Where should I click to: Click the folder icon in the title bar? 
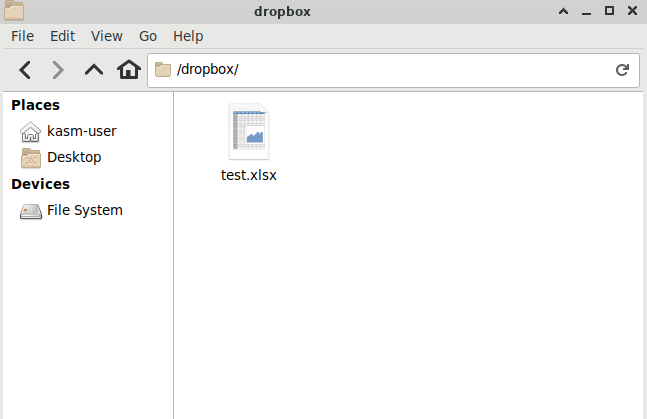point(14,11)
